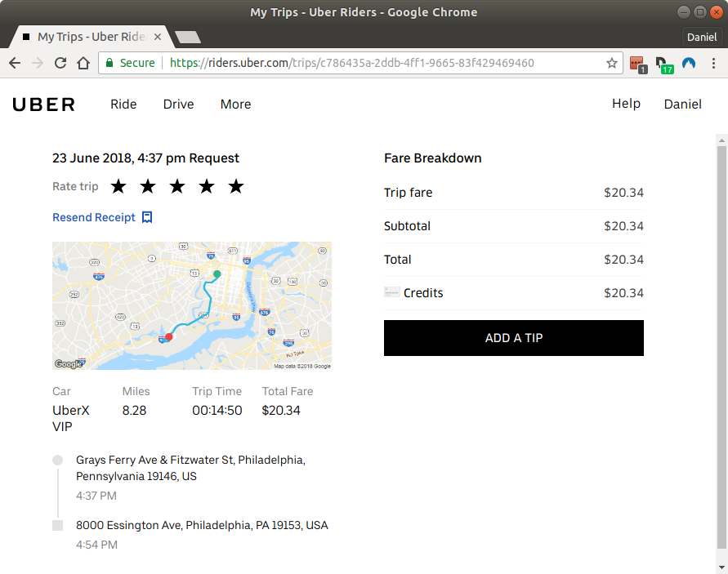Screen dimensions: 728x574
Task: Click the Daniel Chrome profile button
Action: point(702,37)
